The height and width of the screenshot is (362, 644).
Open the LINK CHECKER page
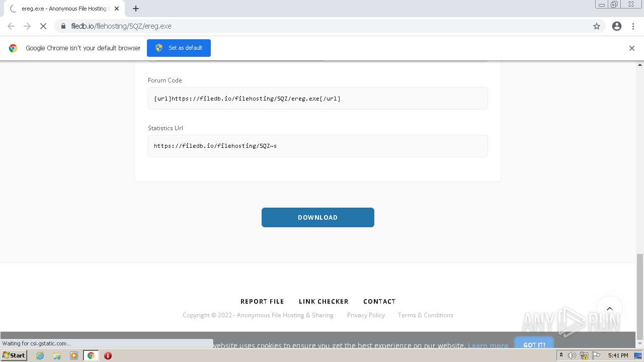pyautogui.click(x=324, y=301)
